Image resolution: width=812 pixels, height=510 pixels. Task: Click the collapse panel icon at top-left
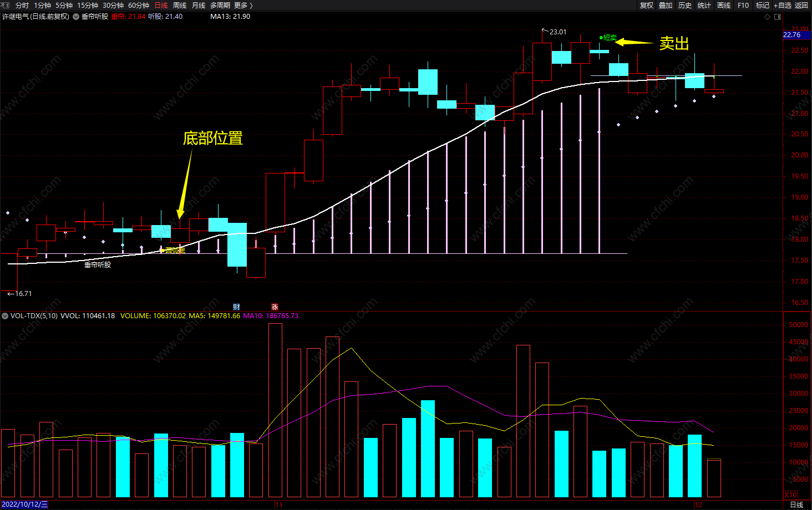[5, 5]
